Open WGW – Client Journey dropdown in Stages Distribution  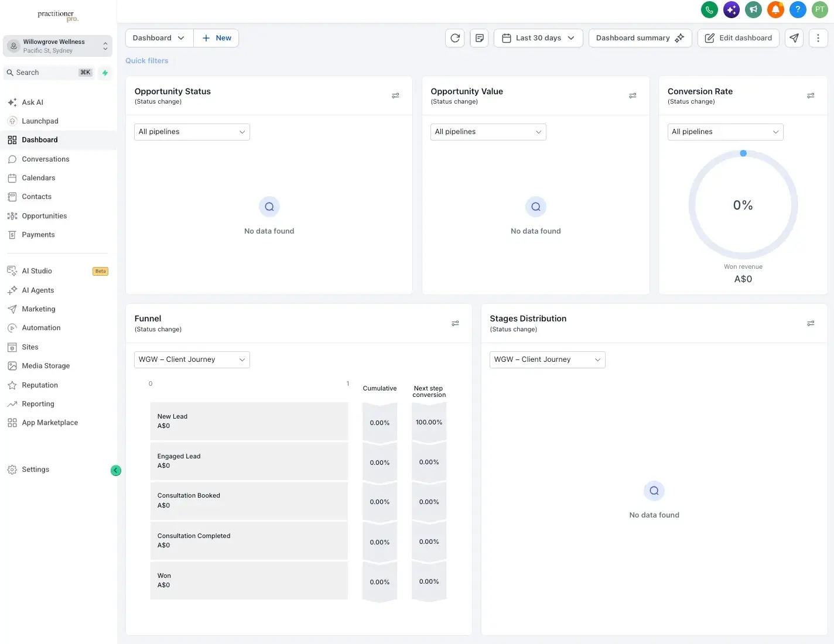(547, 359)
